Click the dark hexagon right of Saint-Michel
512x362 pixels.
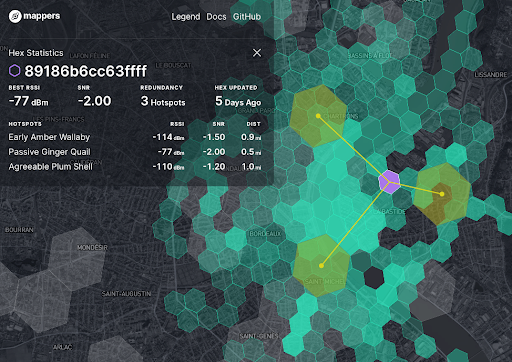(374, 278)
